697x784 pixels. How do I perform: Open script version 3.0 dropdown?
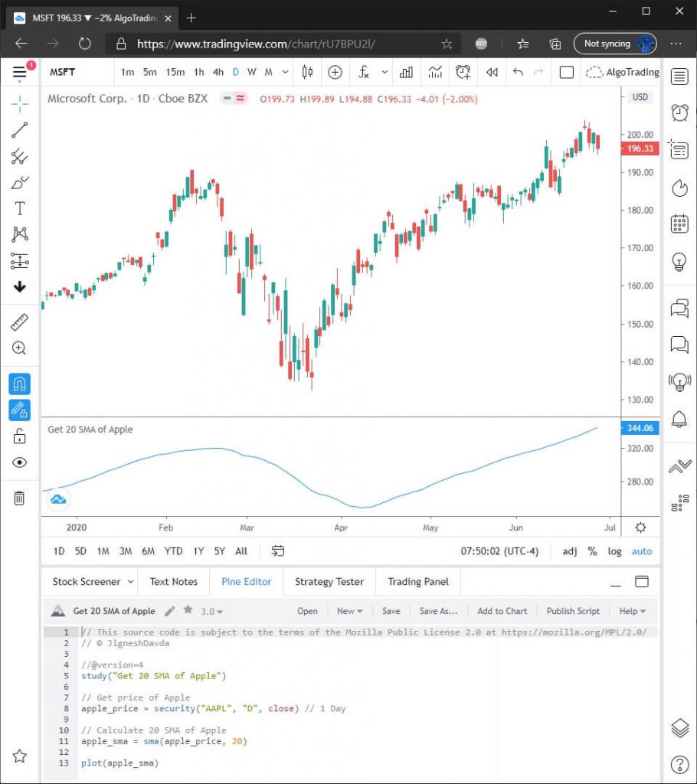tap(211, 611)
